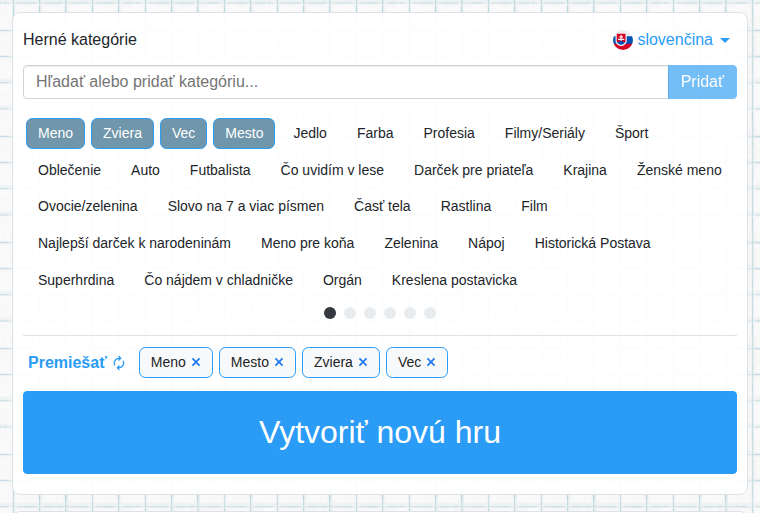Pick the Krajina category
Image resolution: width=760 pixels, height=513 pixels.
click(585, 170)
